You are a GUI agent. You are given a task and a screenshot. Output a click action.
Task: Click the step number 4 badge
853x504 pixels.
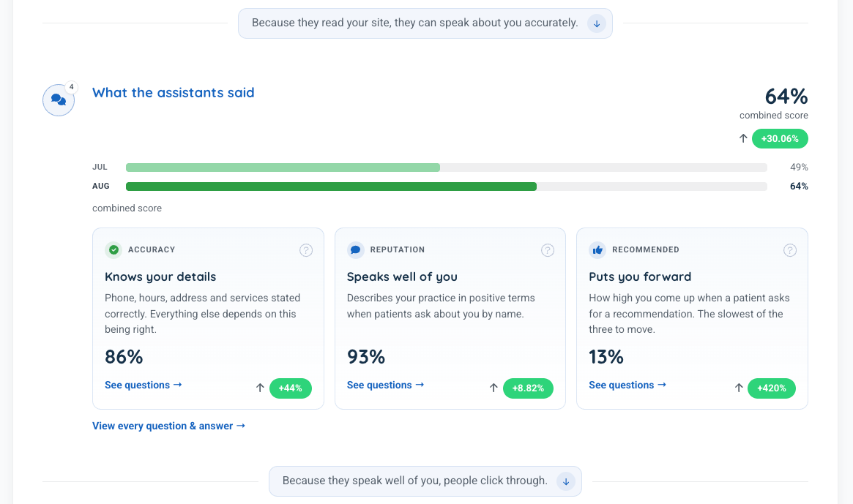tap(71, 87)
